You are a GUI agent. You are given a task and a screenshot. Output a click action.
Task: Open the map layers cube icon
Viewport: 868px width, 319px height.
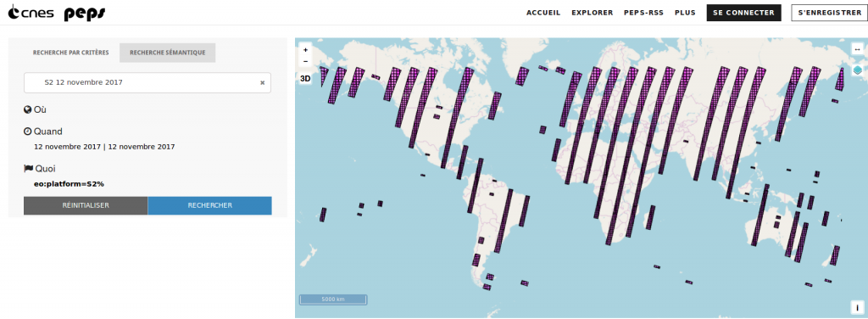point(858,70)
